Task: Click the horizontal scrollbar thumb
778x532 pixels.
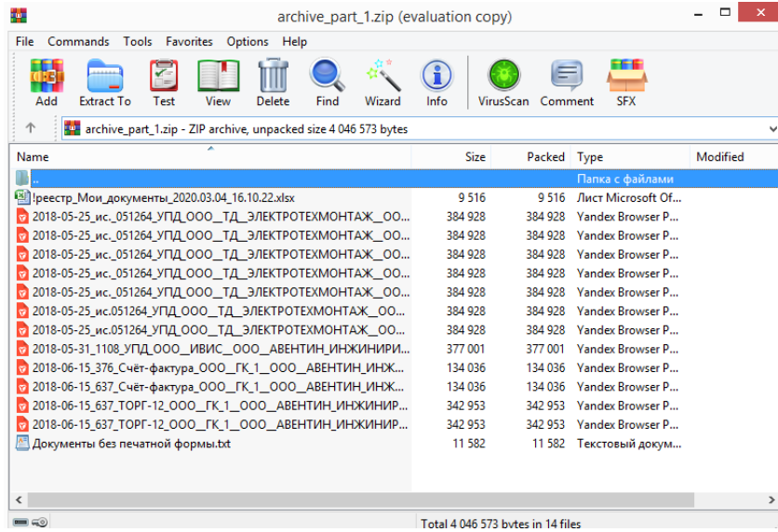Action: point(361,499)
